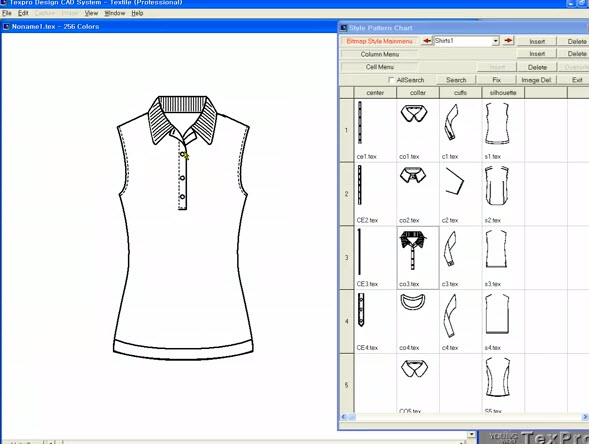
Task: Click the Noname1.tex document window icon
Action: coord(6,27)
